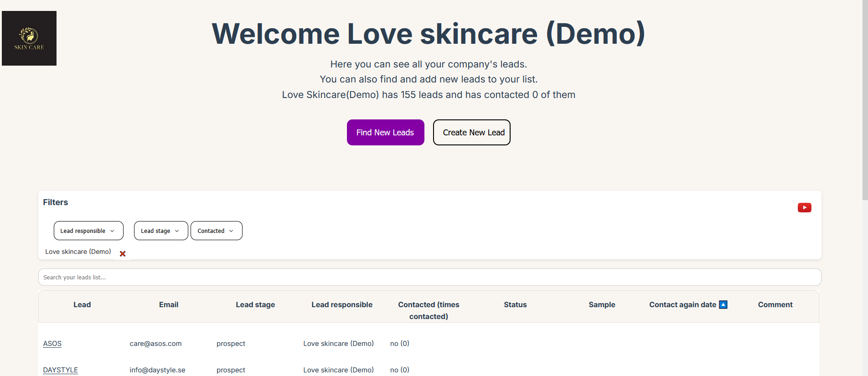Image resolution: width=868 pixels, height=376 pixels.
Task: Click the Email column header
Action: coord(169,304)
